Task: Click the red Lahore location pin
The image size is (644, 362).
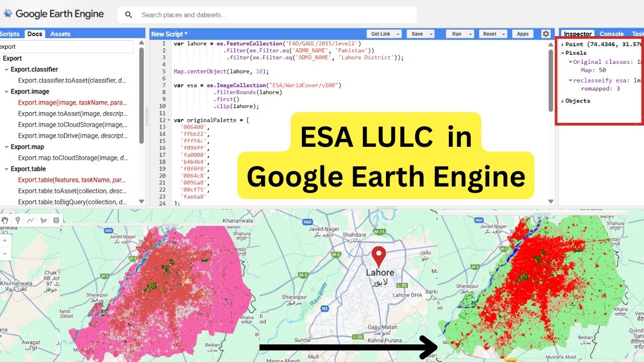Action: [378, 257]
